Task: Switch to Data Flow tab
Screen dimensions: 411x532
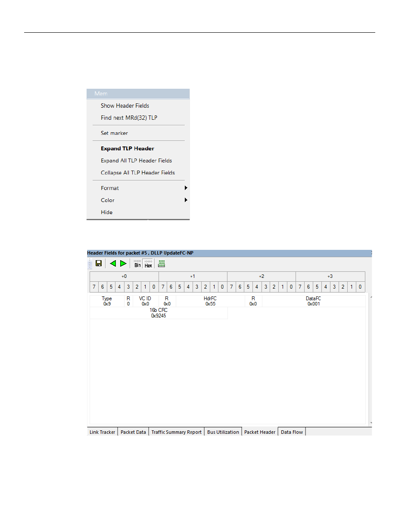Action: tap(292, 432)
